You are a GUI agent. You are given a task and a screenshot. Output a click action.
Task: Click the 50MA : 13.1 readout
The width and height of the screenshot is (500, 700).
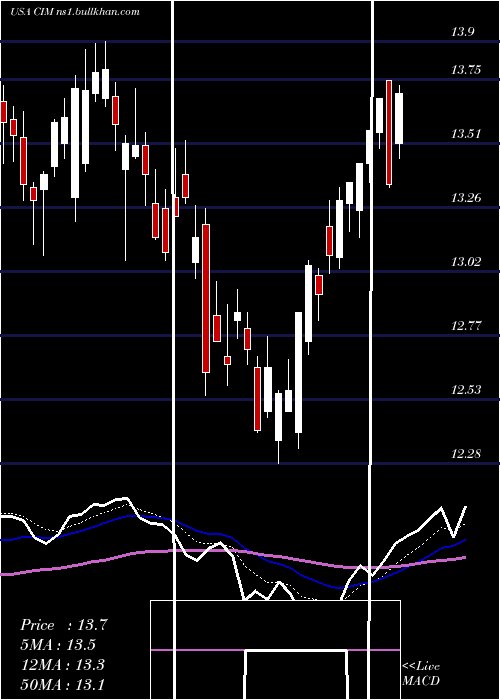coord(62,684)
